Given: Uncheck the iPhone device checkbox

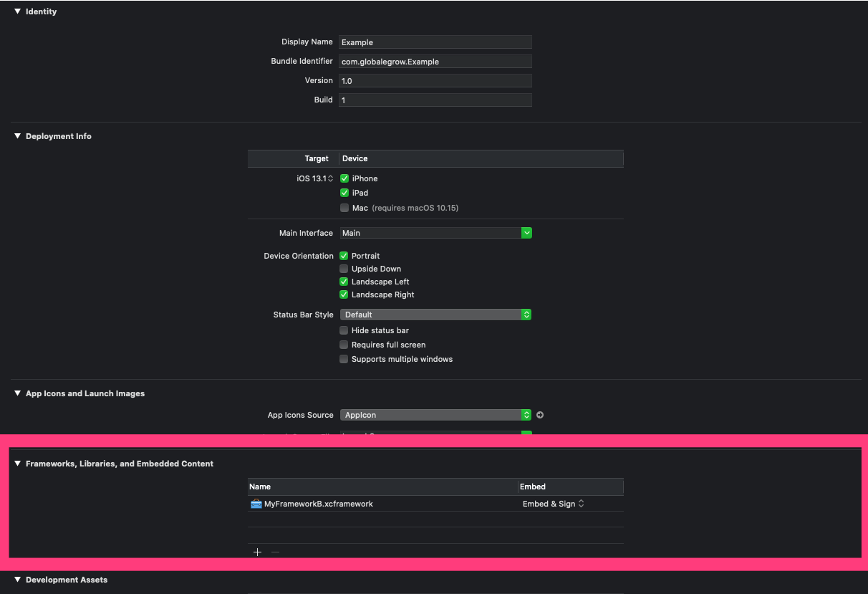Looking at the screenshot, I should coord(344,178).
